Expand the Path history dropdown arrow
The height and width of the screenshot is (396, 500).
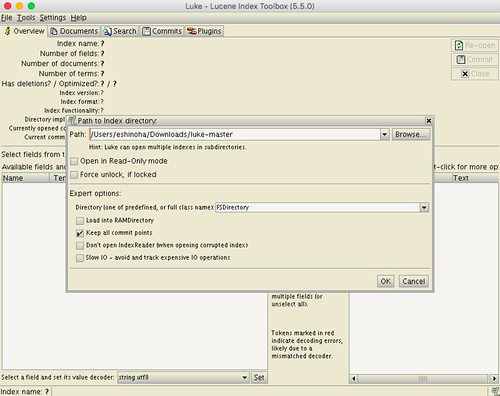[385, 134]
